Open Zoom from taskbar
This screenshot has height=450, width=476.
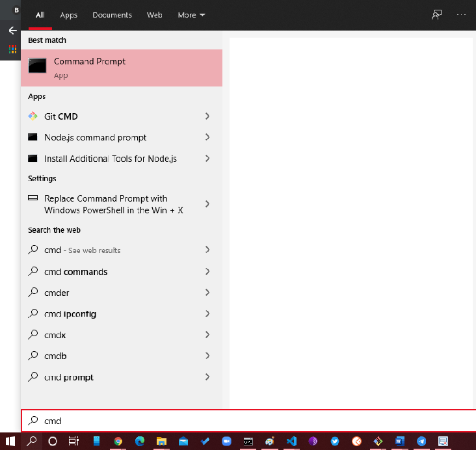point(226,441)
